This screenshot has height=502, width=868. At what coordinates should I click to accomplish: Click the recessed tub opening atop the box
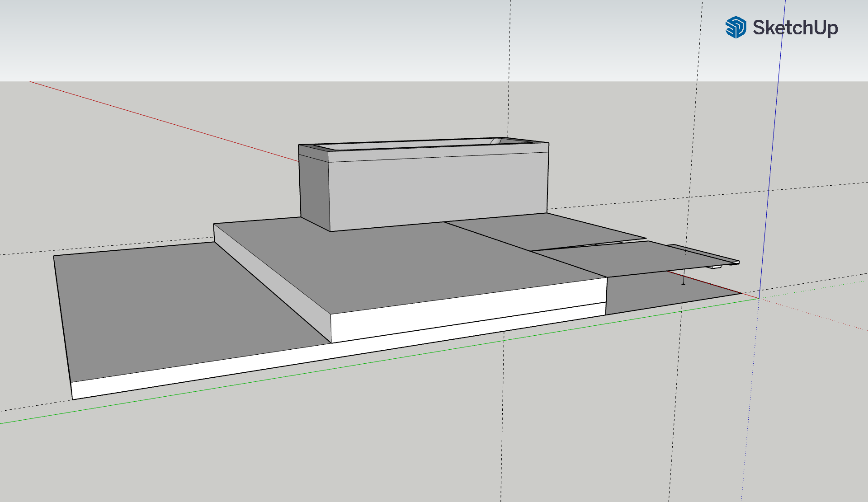click(x=407, y=145)
